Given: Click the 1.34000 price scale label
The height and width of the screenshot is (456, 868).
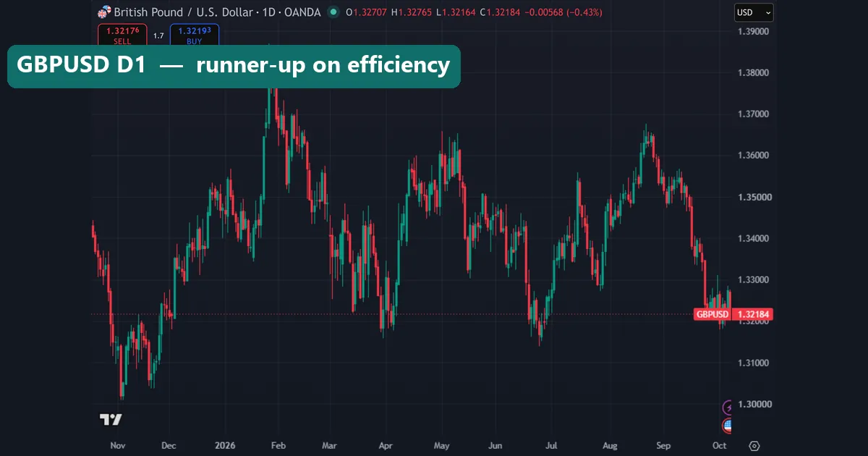Looking at the screenshot, I should coord(753,238).
